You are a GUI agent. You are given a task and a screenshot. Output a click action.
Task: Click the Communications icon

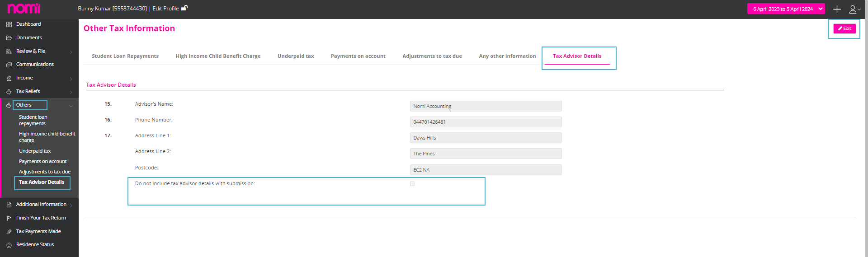pyautogui.click(x=9, y=65)
